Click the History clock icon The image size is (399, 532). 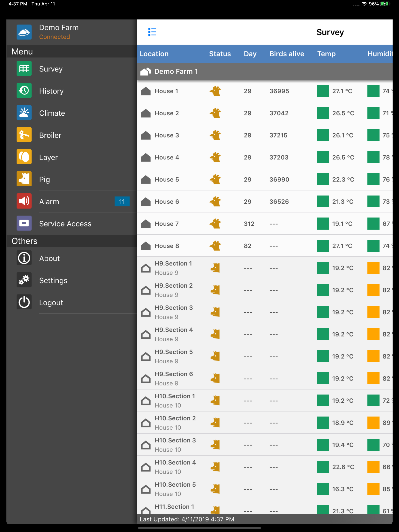[x=24, y=91]
